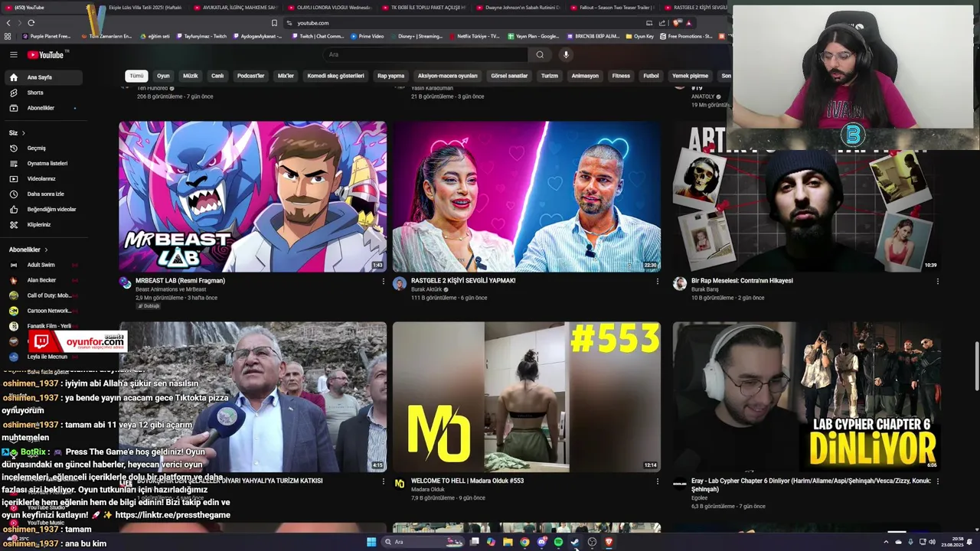Viewport: 980px width, 551px height.
Task: Open Beğendiğim videolar liked videos
Action: (42, 209)
